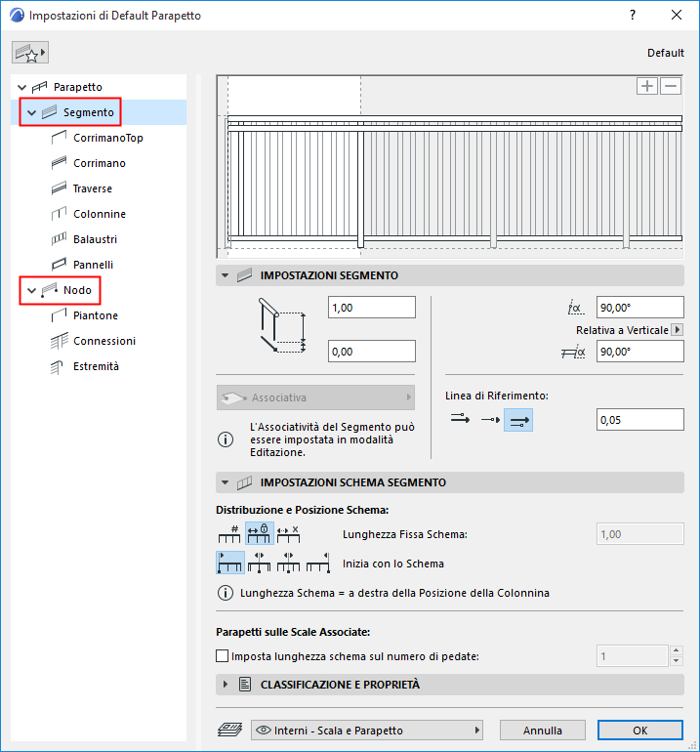Collapse Impostazioni Segmento panel
Screen dimensions: 700x752
tap(225, 275)
